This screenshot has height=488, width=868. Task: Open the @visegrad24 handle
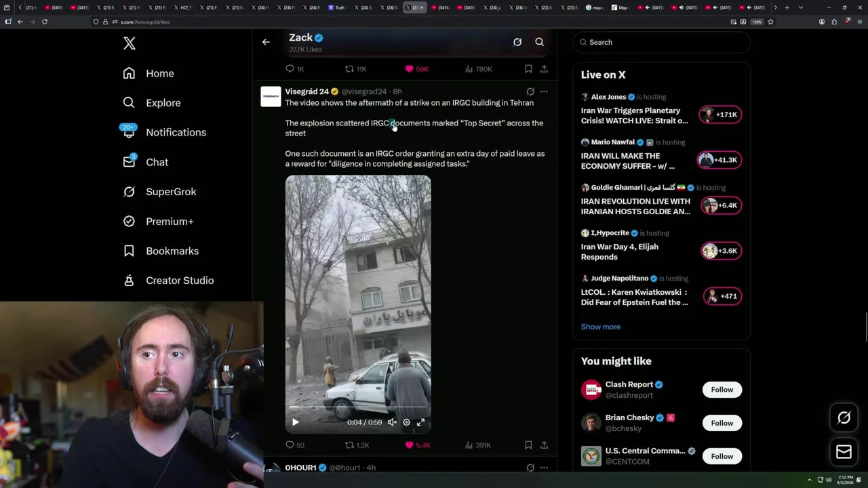pos(363,91)
